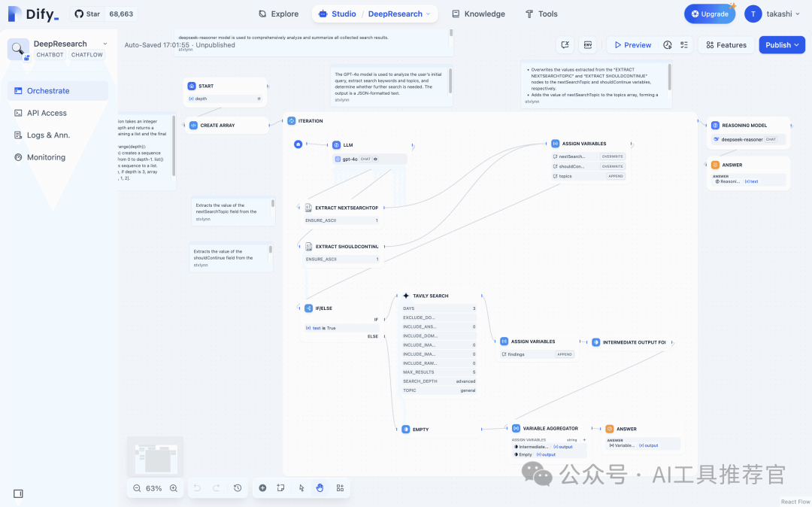Select the VARIABLE AGGREGATOR node icon

pyautogui.click(x=517, y=428)
